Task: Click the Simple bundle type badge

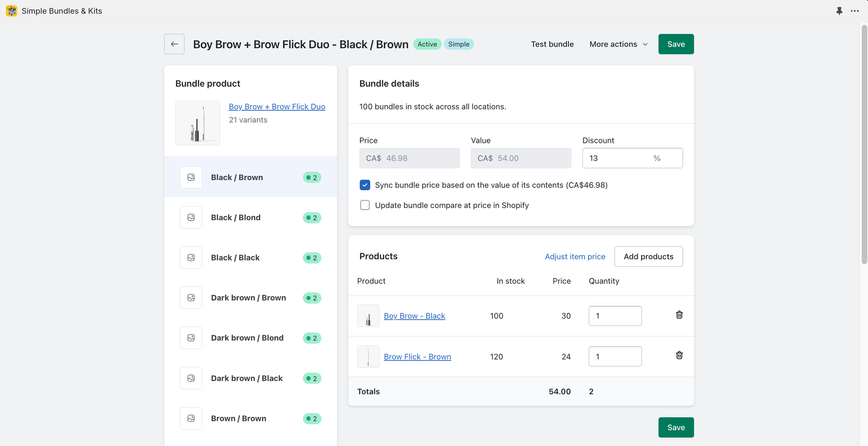Action: 459,44
